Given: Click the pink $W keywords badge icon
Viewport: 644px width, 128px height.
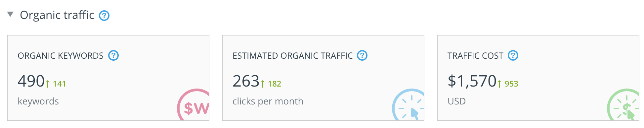Looking at the screenshot, I should pyautogui.click(x=193, y=105).
